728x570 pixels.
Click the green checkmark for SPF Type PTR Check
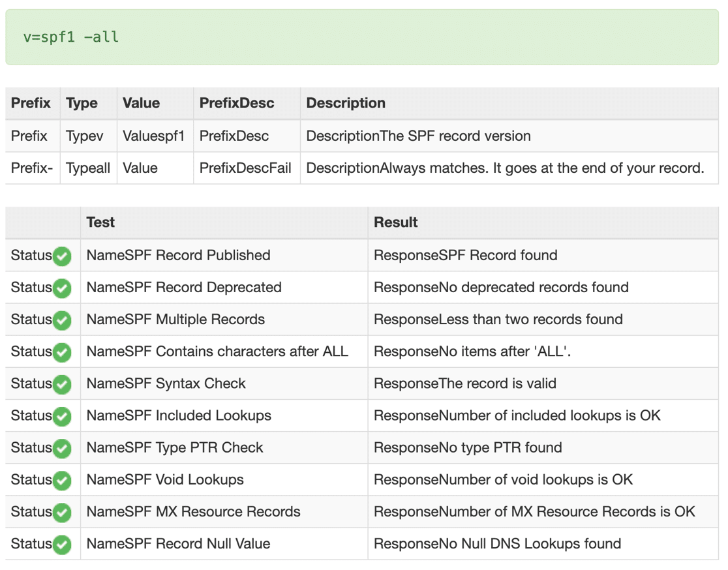(61, 448)
